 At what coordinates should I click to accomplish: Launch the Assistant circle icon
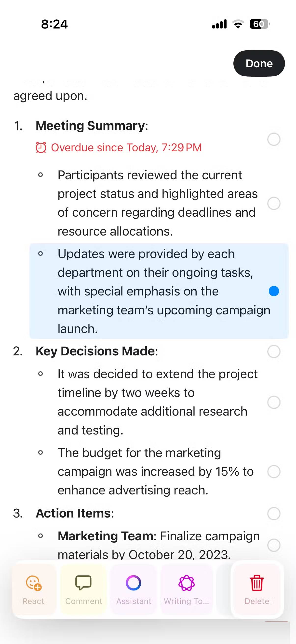134,583
